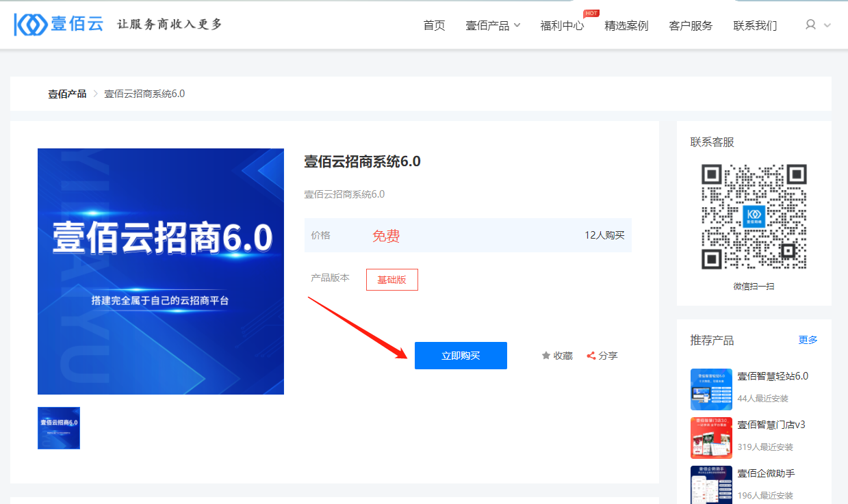848x504 pixels.
Task: Click the 推荐产品 heading
Action: [712, 340]
